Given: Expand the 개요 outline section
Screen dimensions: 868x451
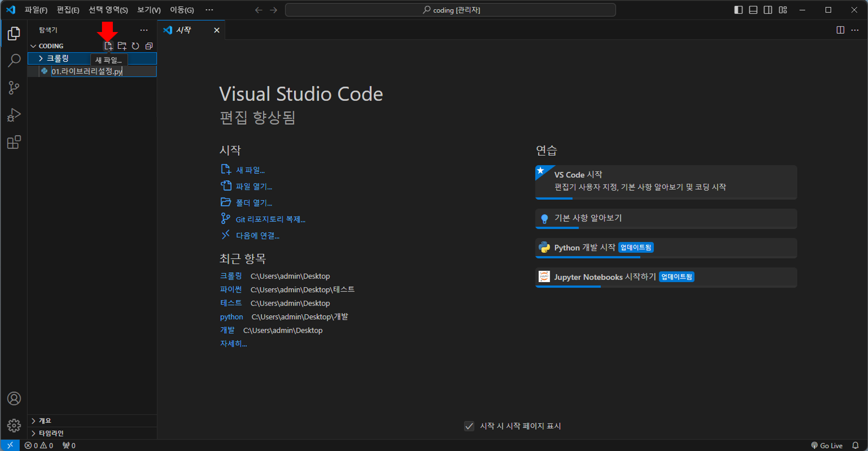Looking at the screenshot, I should pyautogui.click(x=92, y=421).
